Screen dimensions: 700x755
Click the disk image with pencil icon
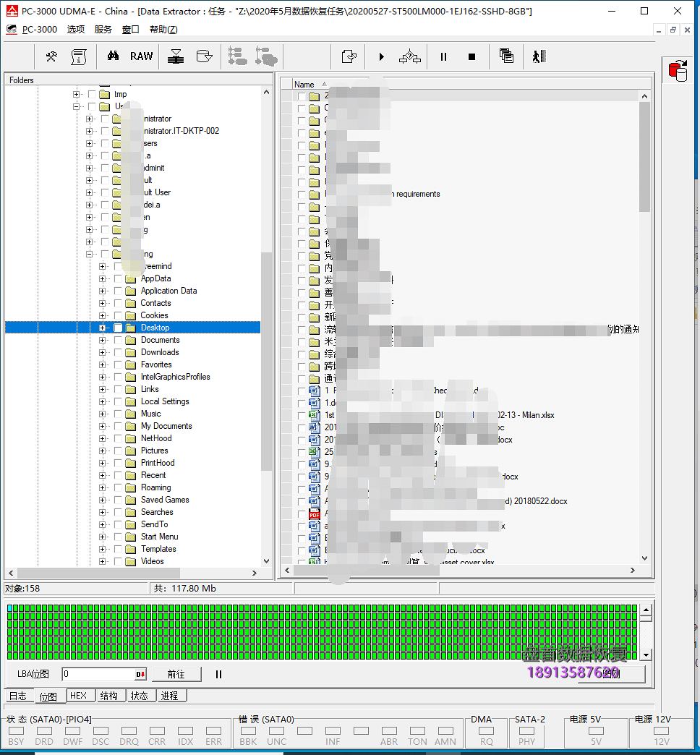click(x=204, y=56)
